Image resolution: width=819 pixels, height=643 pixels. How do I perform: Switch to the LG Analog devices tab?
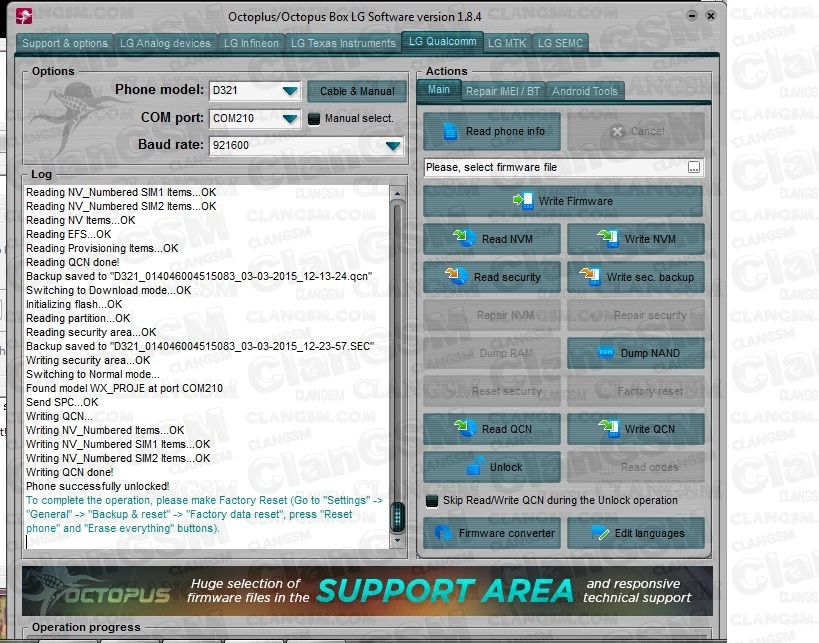tap(165, 43)
